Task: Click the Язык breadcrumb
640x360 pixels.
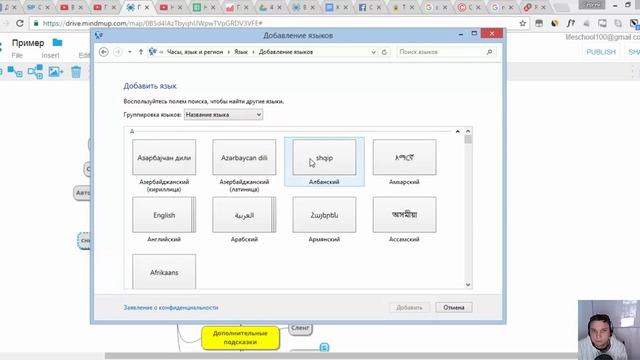Action: [241, 52]
